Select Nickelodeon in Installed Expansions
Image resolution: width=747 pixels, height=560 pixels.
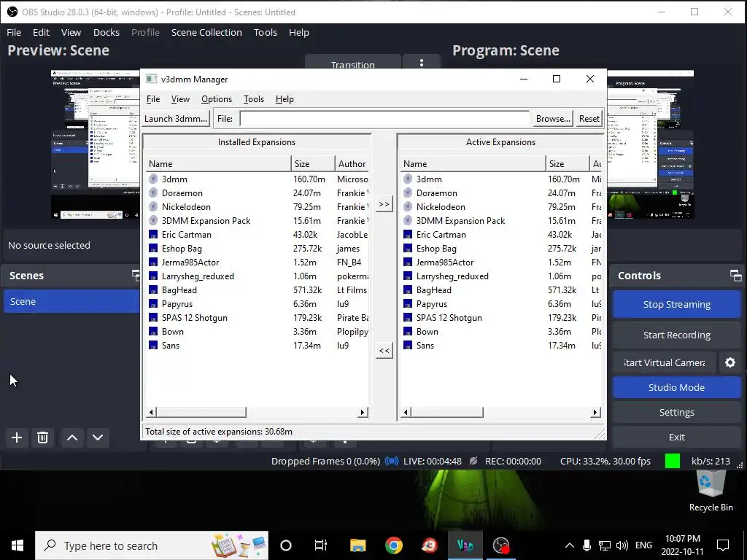coord(186,206)
